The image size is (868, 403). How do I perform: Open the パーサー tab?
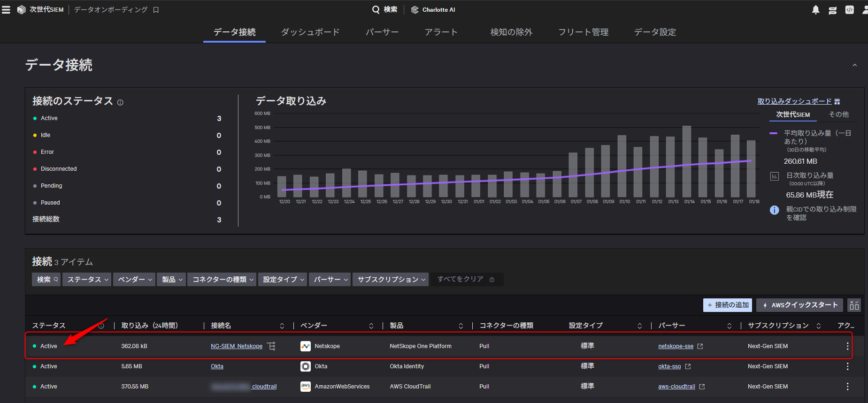coord(382,32)
